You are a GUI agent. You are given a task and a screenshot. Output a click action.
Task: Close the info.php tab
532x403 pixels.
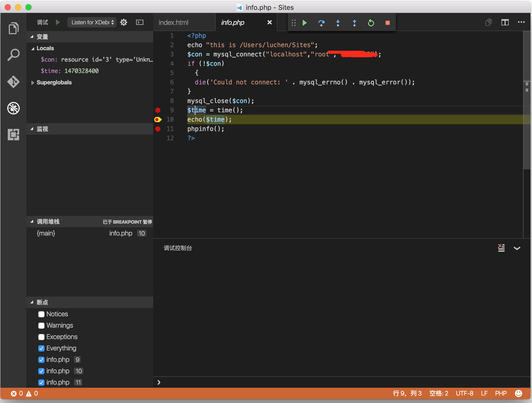pos(269,22)
